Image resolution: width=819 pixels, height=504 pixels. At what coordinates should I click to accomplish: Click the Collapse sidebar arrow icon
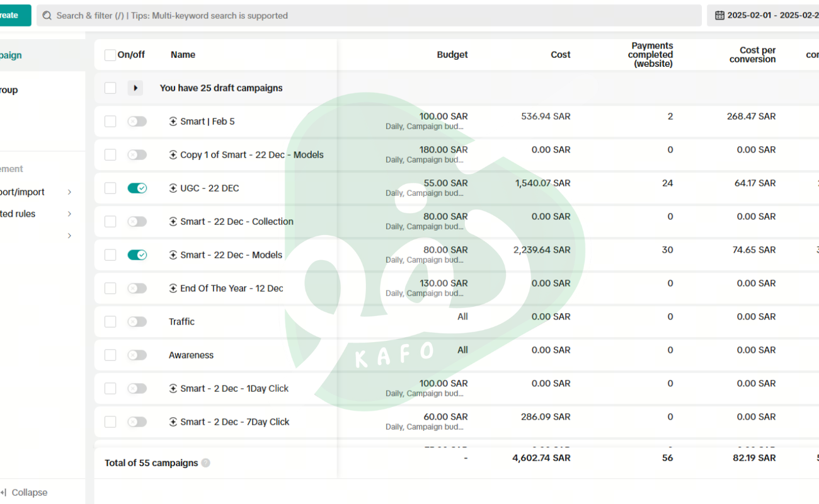[3, 493]
